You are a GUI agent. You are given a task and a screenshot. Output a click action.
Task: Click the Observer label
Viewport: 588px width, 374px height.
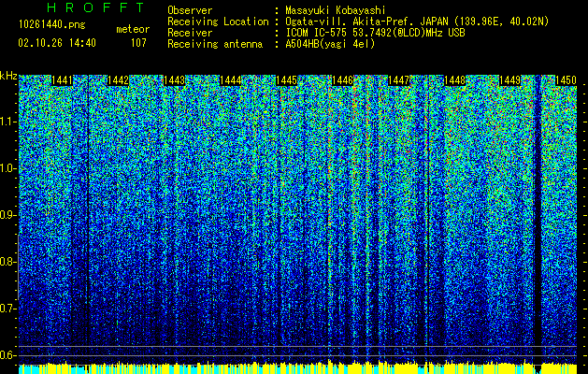click(190, 10)
